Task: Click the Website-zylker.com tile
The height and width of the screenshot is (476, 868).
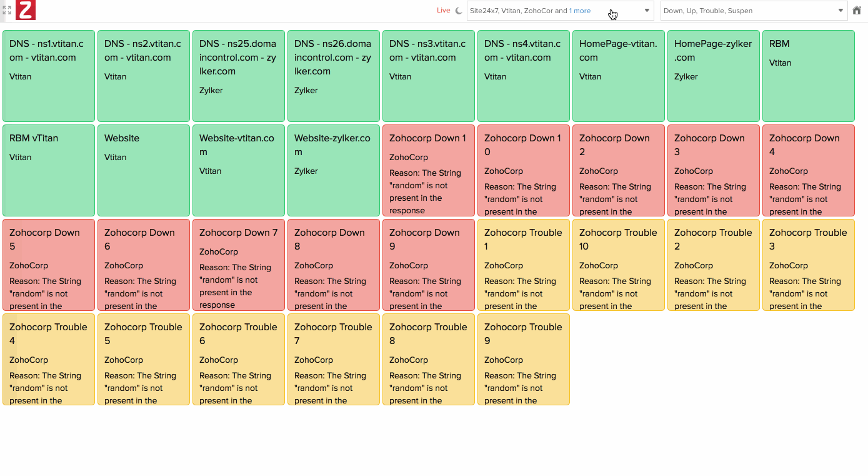Action: tap(333, 170)
